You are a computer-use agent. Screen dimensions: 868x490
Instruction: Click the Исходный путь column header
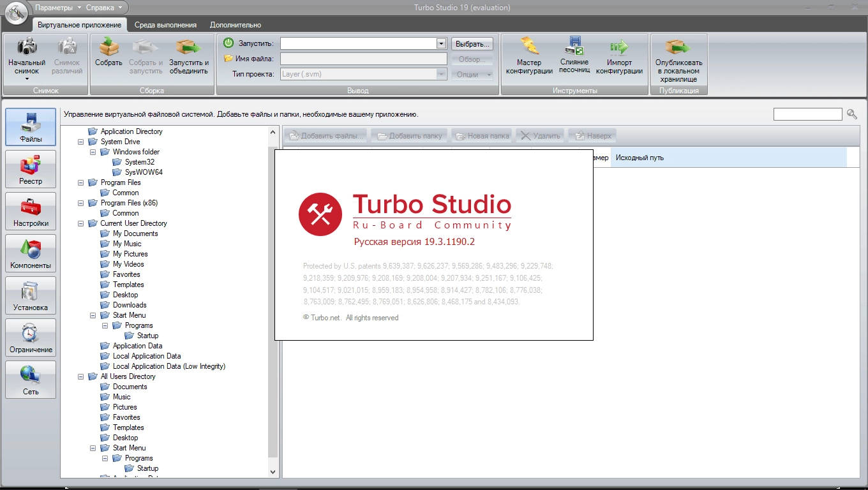pyautogui.click(x=729, y=158)
